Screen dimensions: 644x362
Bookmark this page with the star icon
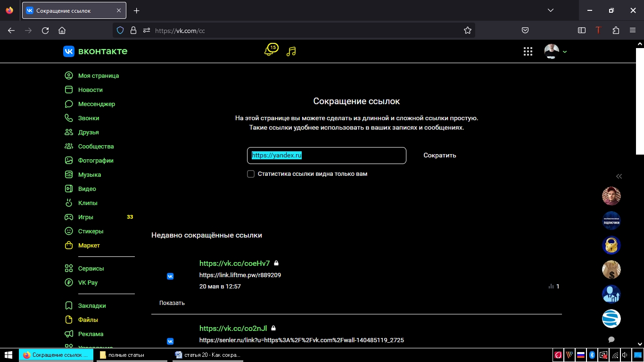(x=468, y=30)
